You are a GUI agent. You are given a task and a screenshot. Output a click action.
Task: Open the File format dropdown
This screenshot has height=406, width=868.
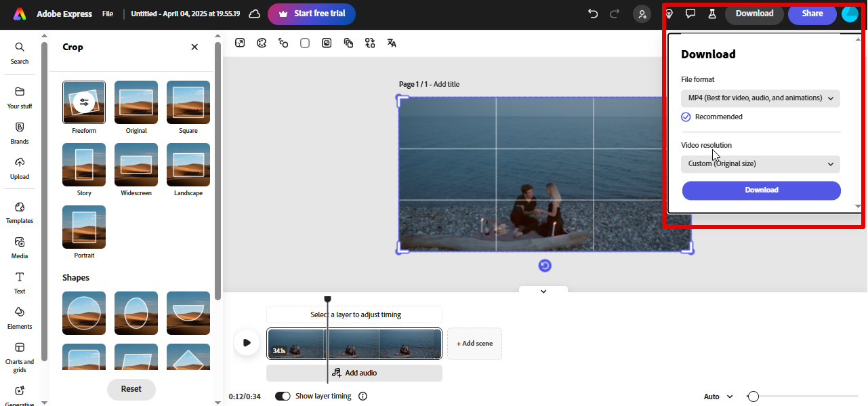(x=760, y=98)
